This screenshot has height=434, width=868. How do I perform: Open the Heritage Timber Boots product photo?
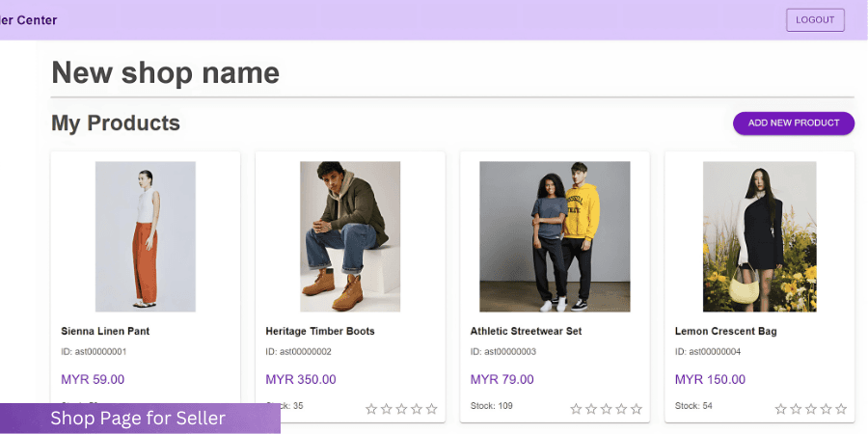pos(350,236)
